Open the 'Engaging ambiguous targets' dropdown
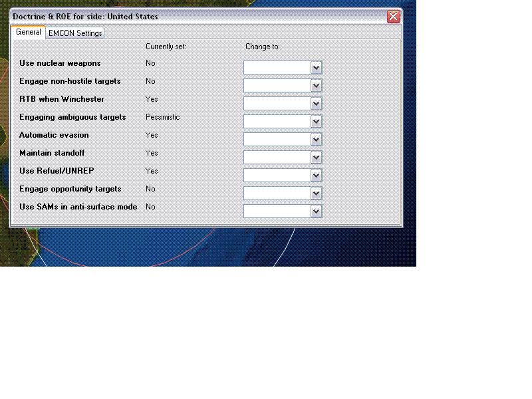532x399 pixels. click(316, 121)
